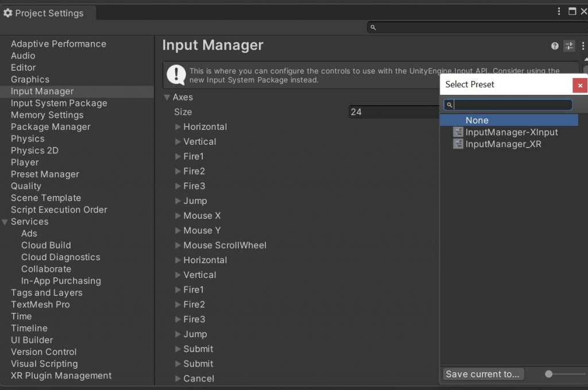Select the None preset entry
Image resolution: width=588 pixels, height=390 pixels.
[x=509, y=120]
